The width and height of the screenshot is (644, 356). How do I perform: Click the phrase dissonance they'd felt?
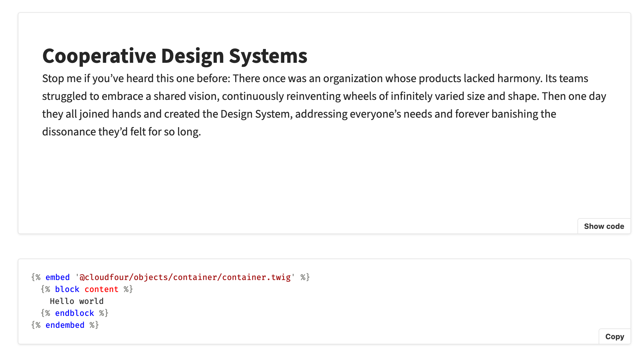pyautogui.click(x=94, y=132)
